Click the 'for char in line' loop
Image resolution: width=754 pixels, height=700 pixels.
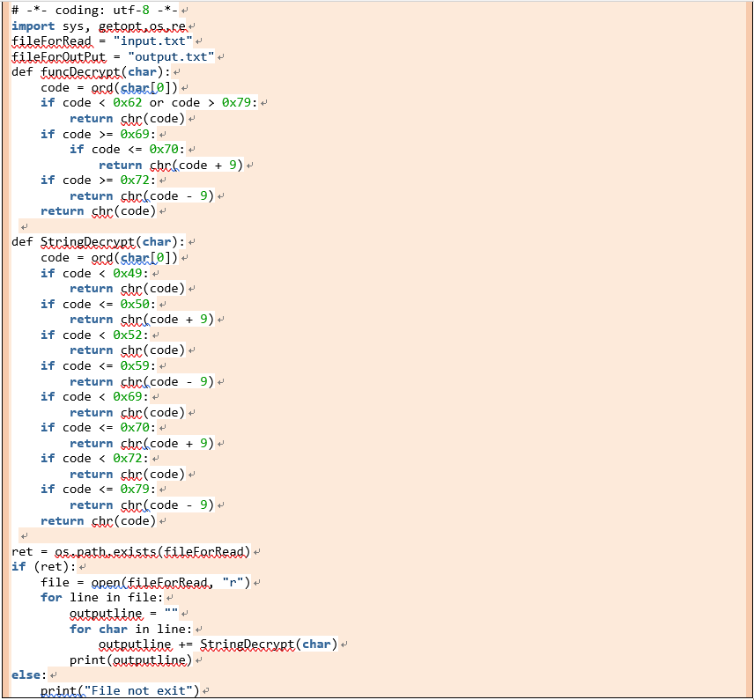130,629
